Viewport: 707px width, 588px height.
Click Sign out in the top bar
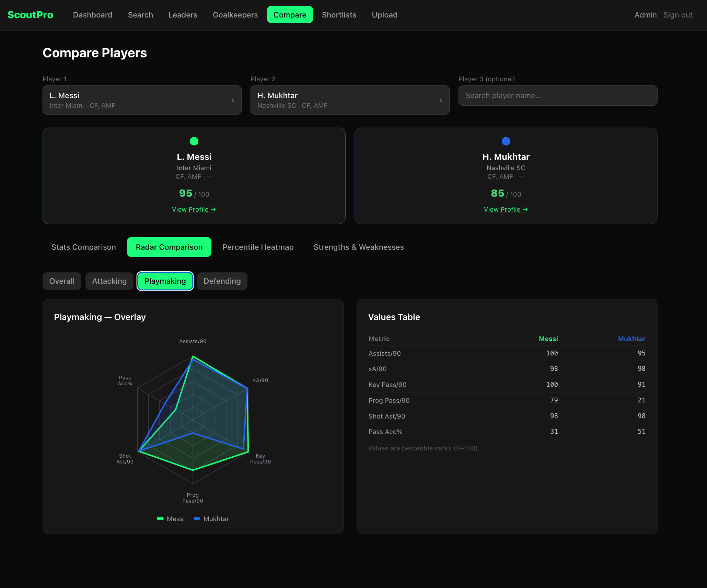click(x=678, y=15)
